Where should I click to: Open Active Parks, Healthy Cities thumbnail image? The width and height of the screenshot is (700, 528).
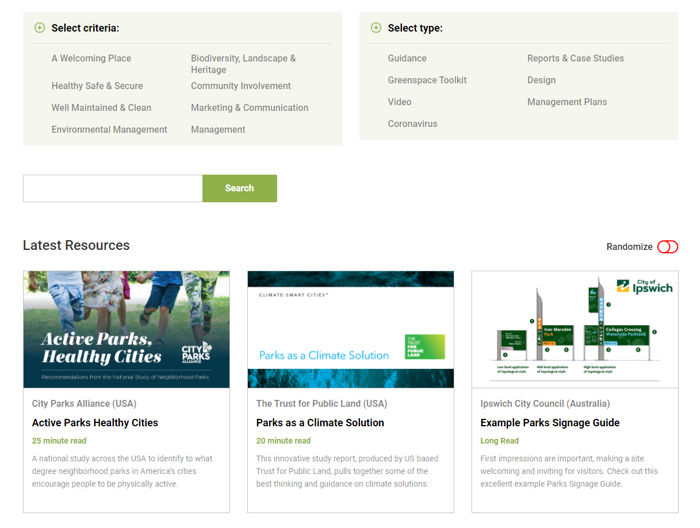pos(127,329)
